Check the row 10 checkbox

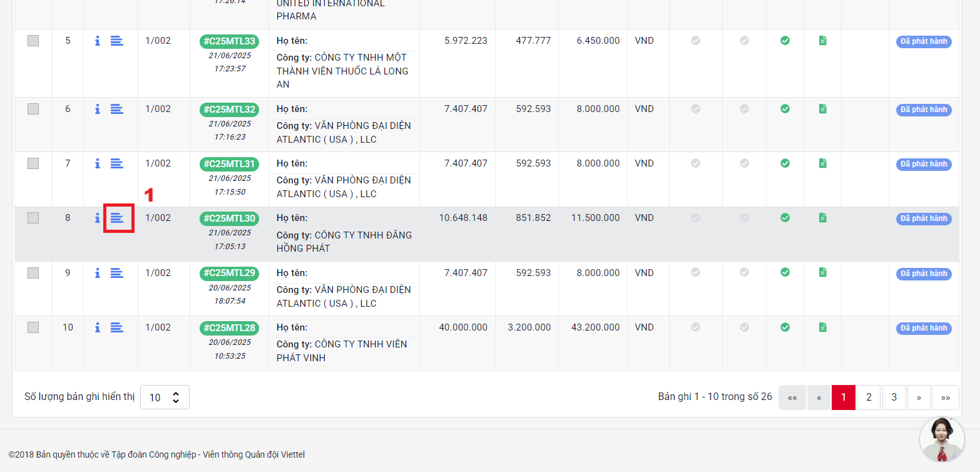tap(33, 327)
